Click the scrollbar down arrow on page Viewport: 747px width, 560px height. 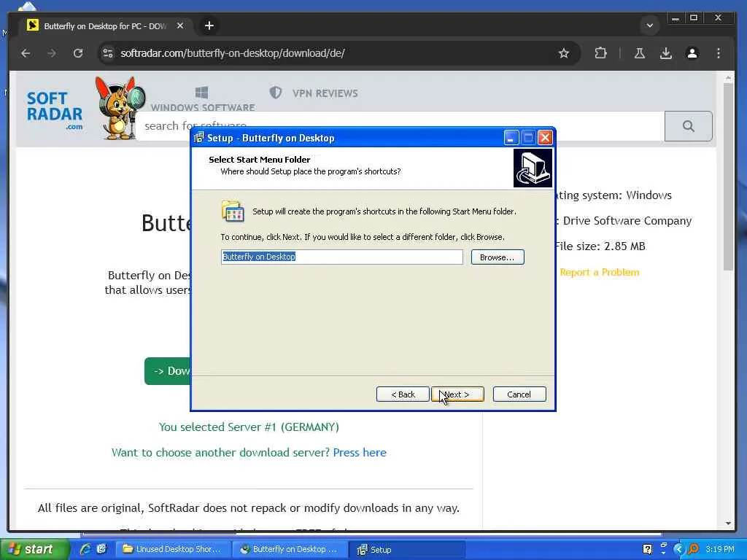point(728,524)
